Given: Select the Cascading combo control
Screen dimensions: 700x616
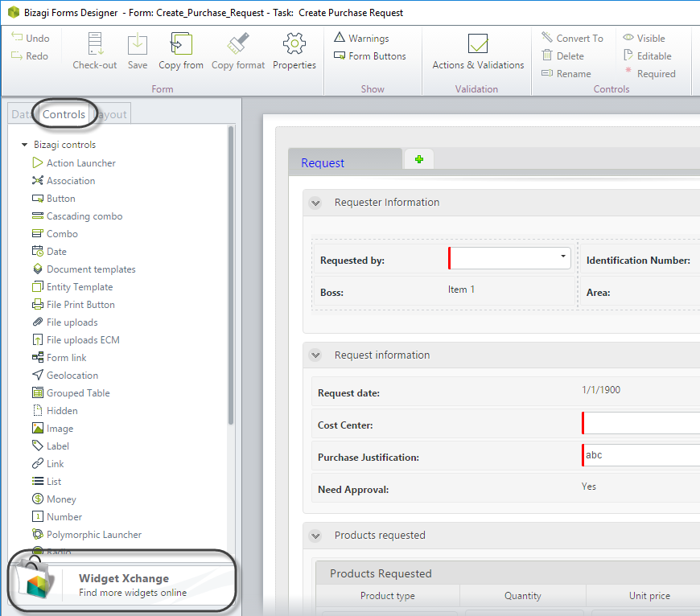Looking at the screenshot, I should point(77,216).
